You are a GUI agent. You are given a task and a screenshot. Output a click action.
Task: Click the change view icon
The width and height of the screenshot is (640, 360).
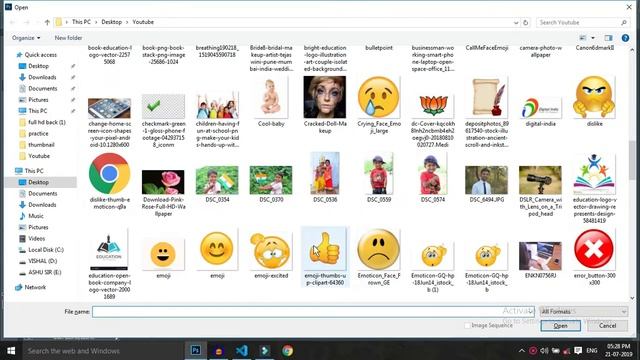click(x=583, y=38)
